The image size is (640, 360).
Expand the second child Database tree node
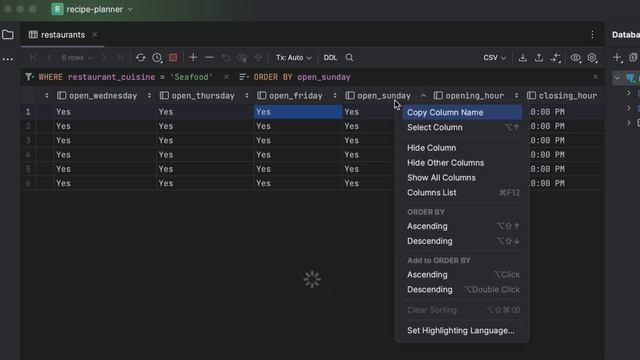click(x=629, y=108)
